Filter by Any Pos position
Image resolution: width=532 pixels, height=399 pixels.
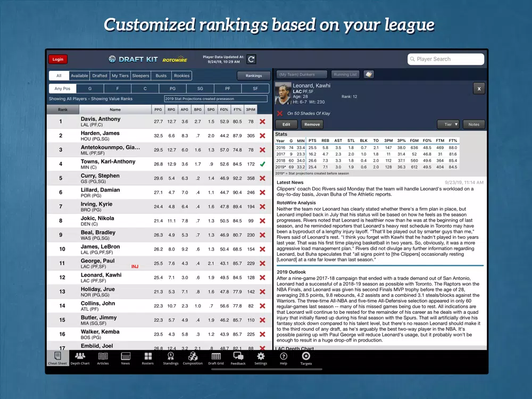[62, 88]
